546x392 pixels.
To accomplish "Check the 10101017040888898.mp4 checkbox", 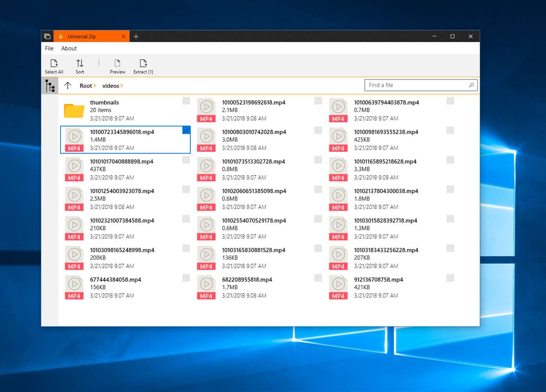I will 186,160.
